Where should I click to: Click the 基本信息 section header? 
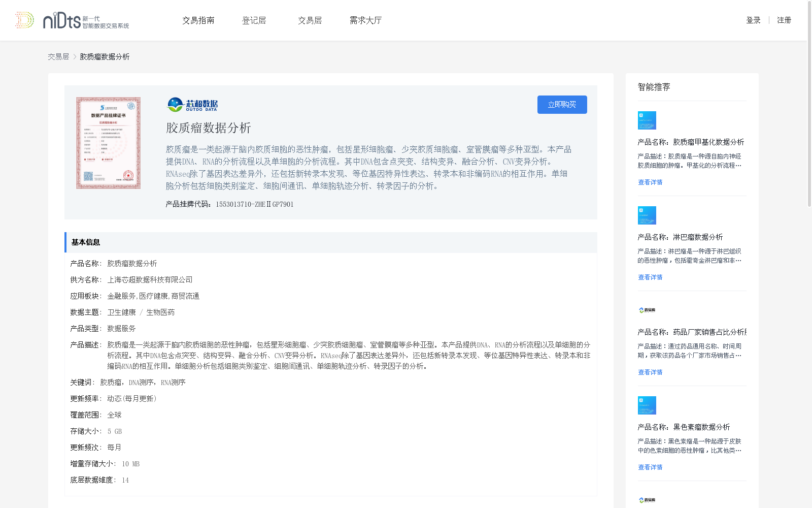[x=331, y=242]
